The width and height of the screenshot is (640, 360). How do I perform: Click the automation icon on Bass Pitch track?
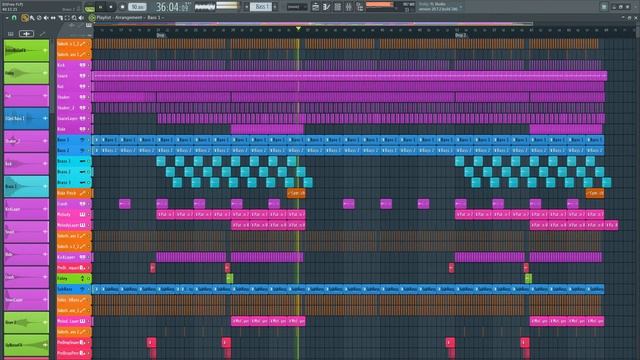tap(83, 193)
